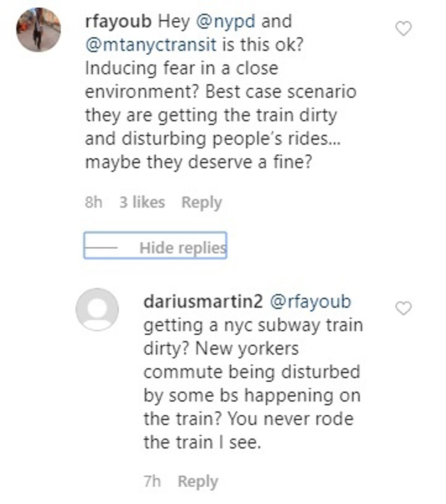Open the @nypd mention
446x504 pixels.
(225, 22)
